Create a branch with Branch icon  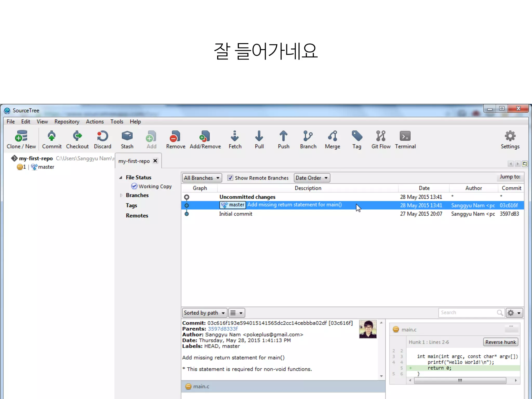pyautogui.click(x=308, y=139)
